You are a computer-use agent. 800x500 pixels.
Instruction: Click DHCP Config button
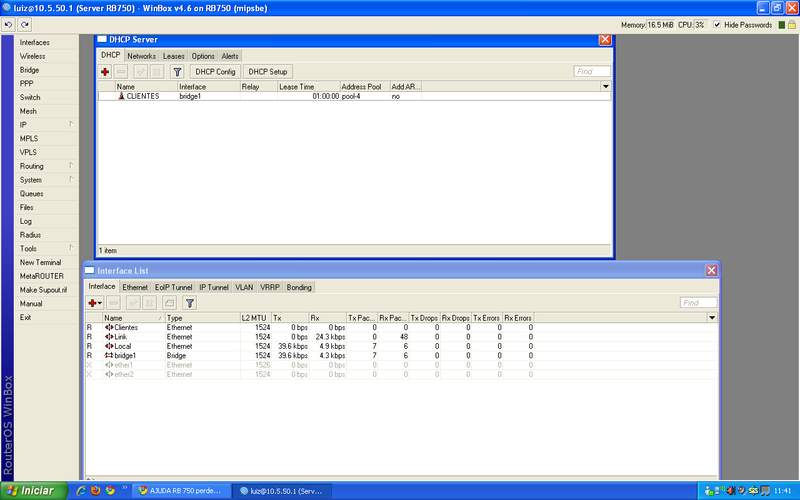(215, 72)
